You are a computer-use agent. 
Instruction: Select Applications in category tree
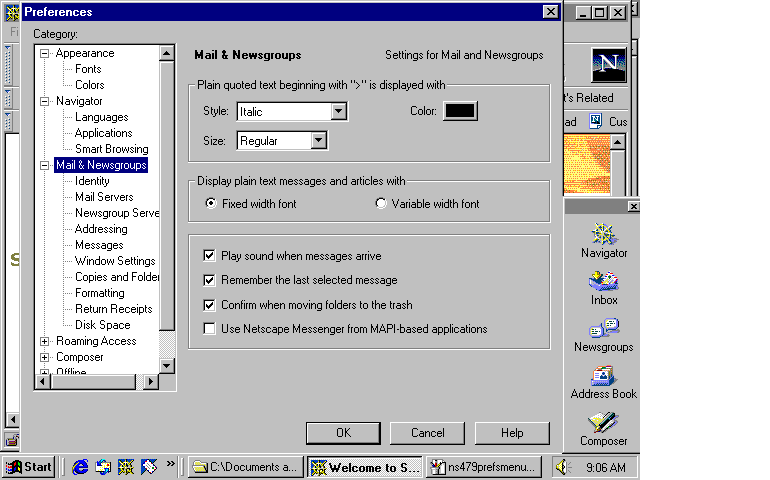pos(103,133)
